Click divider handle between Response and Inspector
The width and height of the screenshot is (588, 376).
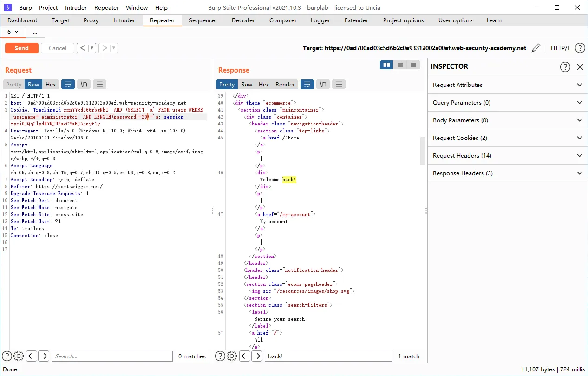[426, 211]
